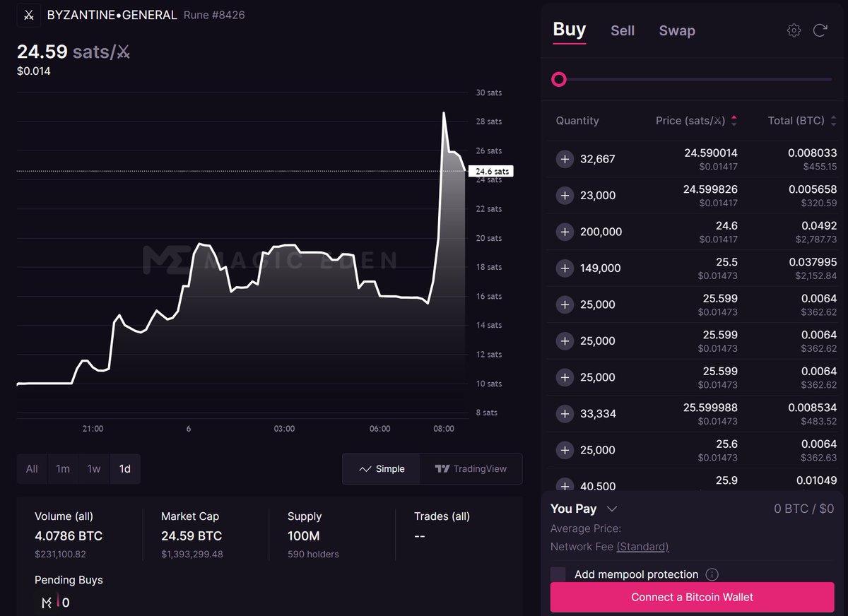Click Connect a Bitcoin Wallet button
The width and height of the screenshot is (848, 616).
693,597
